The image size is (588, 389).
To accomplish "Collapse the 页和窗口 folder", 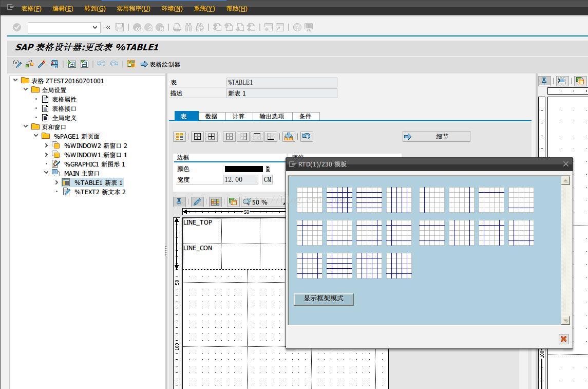I will click(x=26, y=126).
